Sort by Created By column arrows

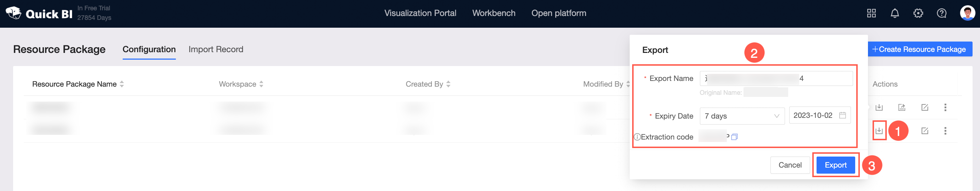tap(448, 84)
